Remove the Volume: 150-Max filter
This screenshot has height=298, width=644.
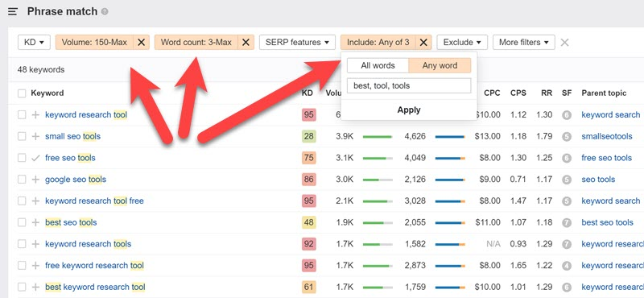(141, 43)
